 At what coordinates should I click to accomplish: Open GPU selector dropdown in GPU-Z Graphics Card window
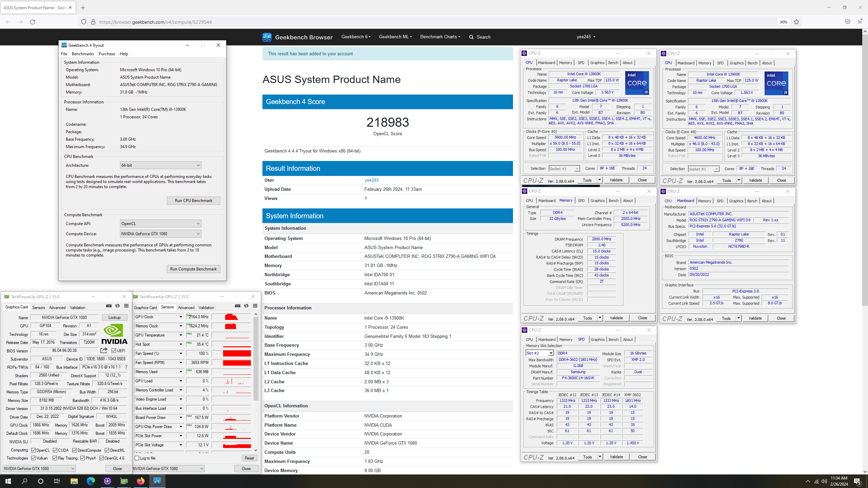(39, 469)
